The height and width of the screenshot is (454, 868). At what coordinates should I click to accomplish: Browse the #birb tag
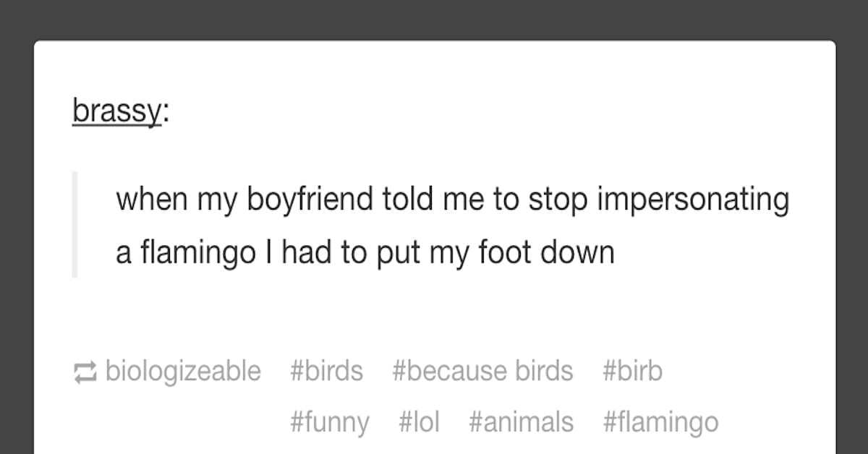[x=632, y=371]
